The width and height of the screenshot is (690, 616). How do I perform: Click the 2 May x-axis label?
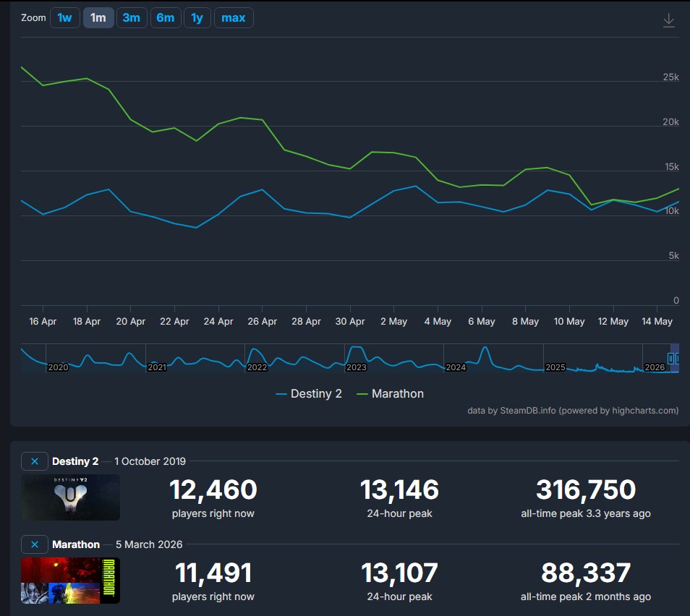pos(394,322)
